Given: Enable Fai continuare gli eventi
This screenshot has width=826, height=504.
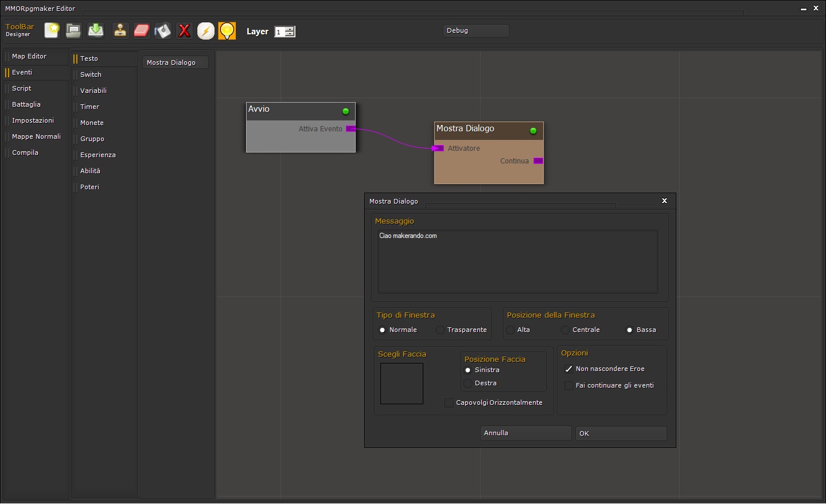Looking at the screenshot, I should 568,386.
